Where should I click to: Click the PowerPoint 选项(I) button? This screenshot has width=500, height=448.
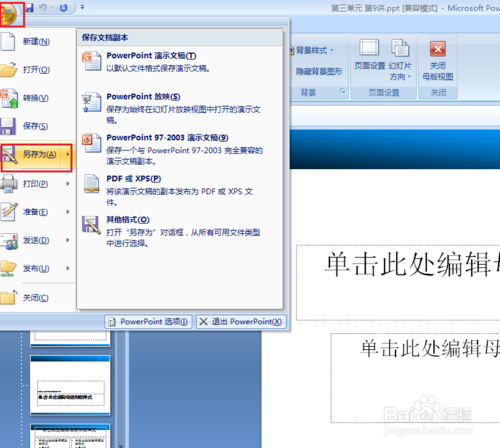(x=148, y=322)
